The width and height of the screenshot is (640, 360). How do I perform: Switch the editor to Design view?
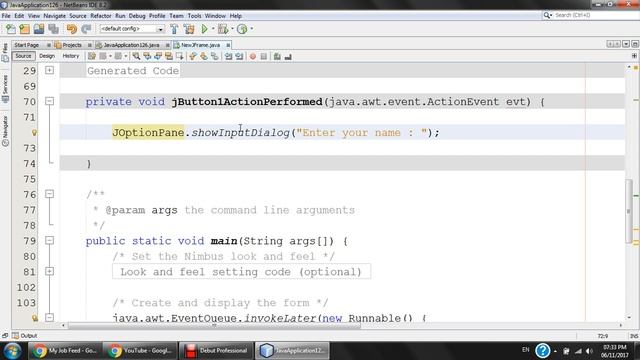click(x=47, y=56)
